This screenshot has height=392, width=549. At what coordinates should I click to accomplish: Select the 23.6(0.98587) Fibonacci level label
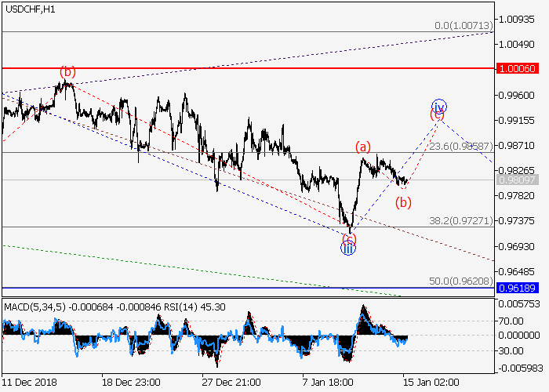(460, 146)
